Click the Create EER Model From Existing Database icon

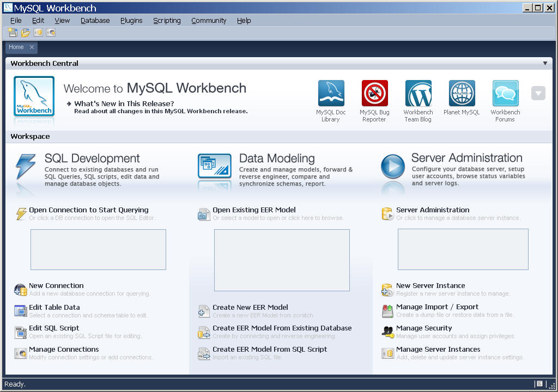(x=204, y=332)
